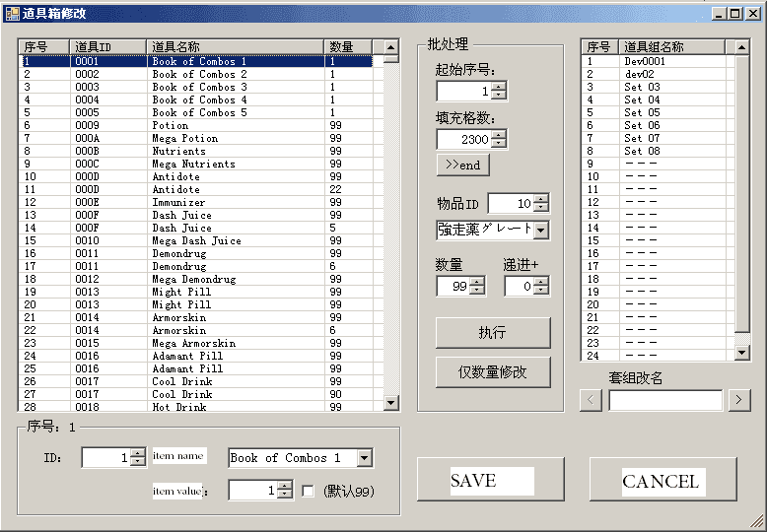Increase the 填充格数 fill count value

[499, 134]
